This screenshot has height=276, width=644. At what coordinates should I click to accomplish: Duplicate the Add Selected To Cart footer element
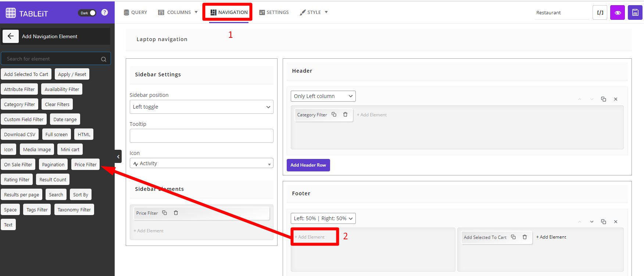[x=513, y=237]
